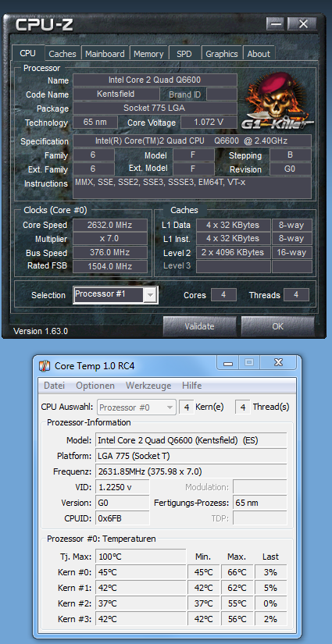Switch to the SPD tab
This screenshot has width=332, height=644.
coord(184,54)
